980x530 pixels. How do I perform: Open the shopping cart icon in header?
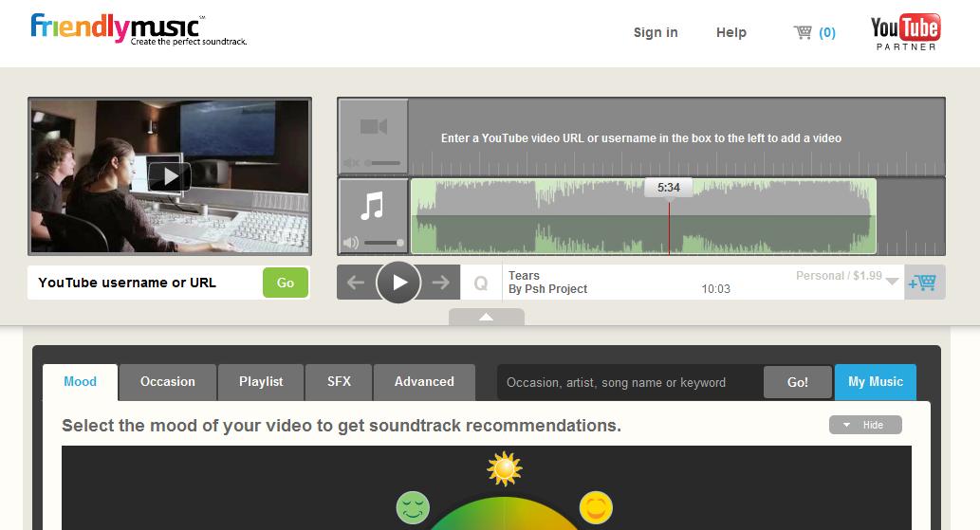(x=803, y=32)
